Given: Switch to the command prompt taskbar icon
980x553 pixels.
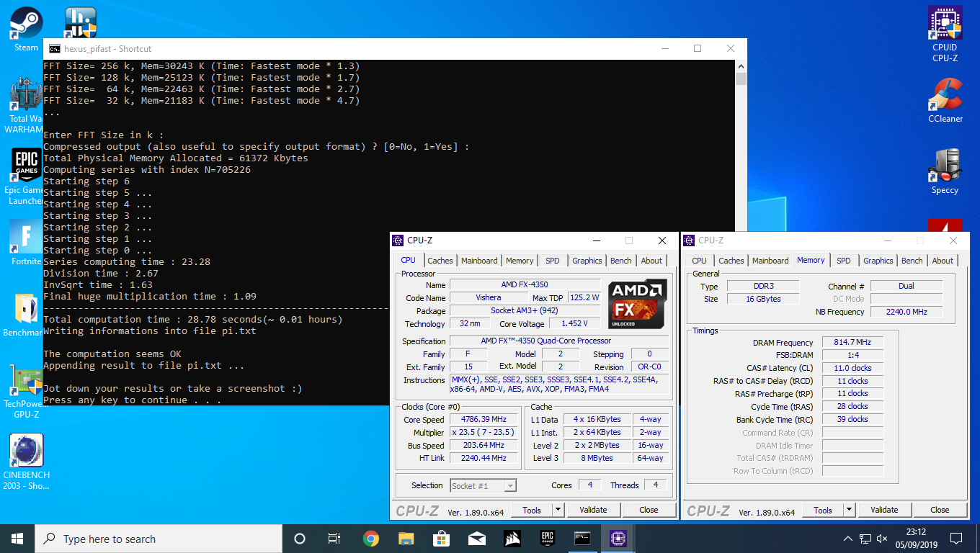Looking at the screenshot, I should (x=583, y=539).
